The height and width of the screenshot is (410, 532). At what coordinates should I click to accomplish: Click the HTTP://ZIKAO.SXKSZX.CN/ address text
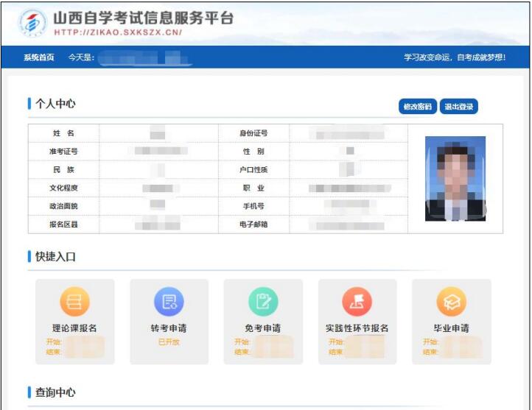pos(118,32)
